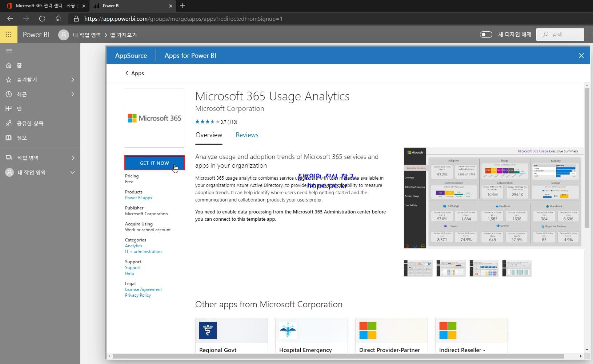Open the Help link
This screenshot has width=593, height=364.
129,273
